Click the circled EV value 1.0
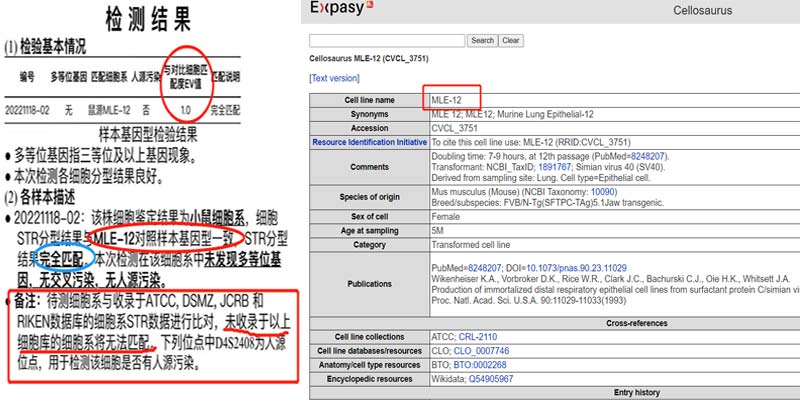This screenshot has height=400, width=800. [186, 110]
